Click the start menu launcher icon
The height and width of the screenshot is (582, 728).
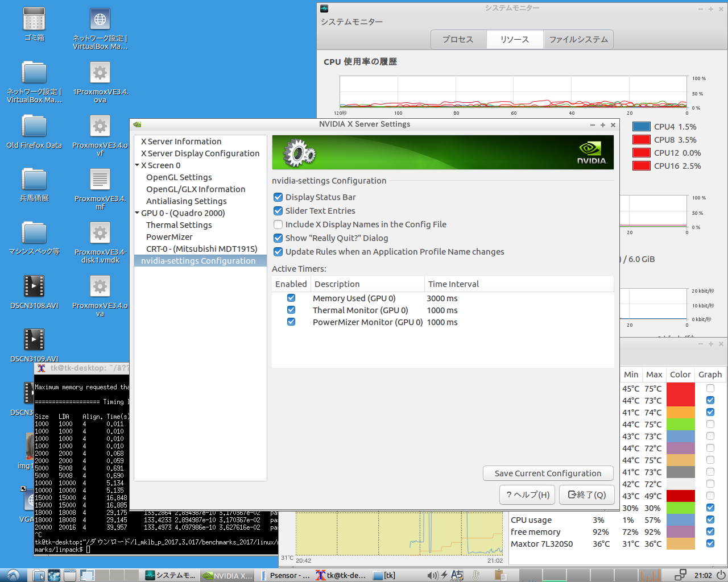(x=13, y=575)
